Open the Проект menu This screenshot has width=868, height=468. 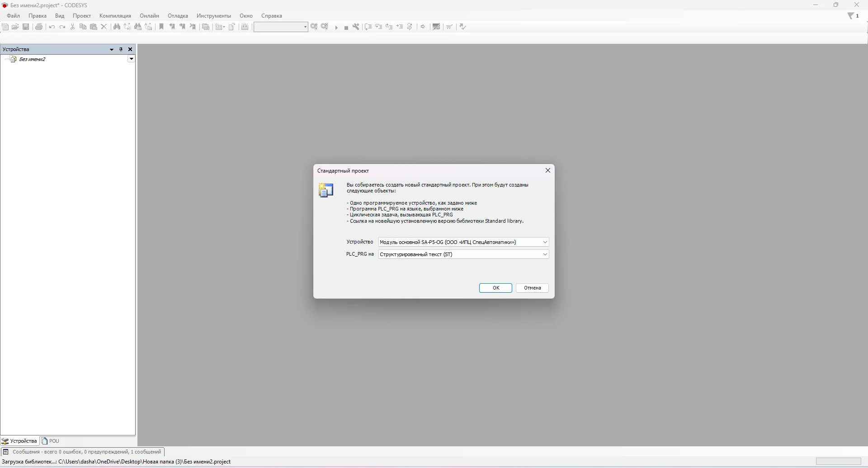pyautogui.click(x=82, y=16)
